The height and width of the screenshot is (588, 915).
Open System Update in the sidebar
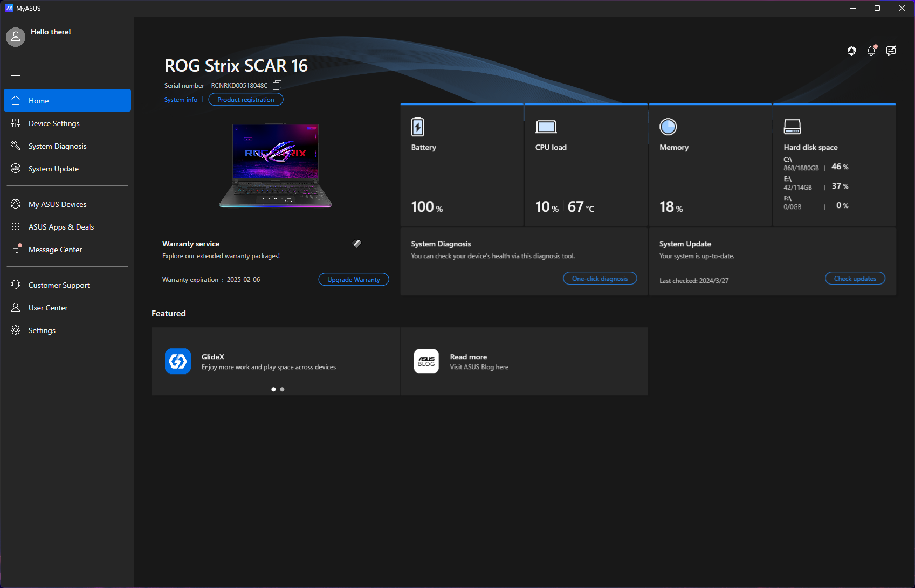pos(67,169)
